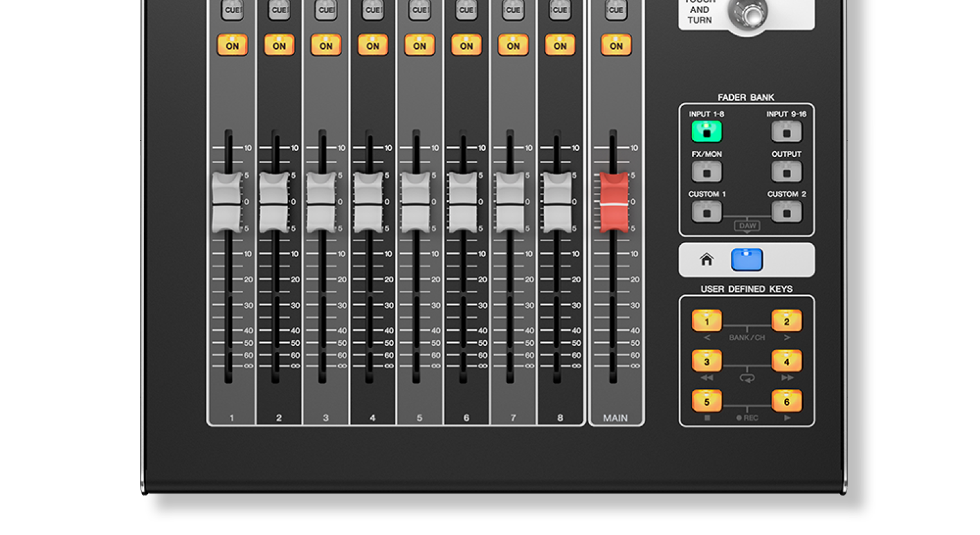Select the CUSTOM 2 fader bank
This screenshot has height=535, width=980.
(x=786, y=212)
